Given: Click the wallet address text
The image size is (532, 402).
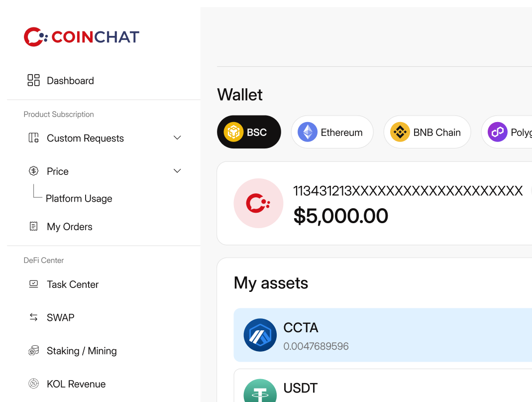Looking at the screenshot, I should (408, 191).
